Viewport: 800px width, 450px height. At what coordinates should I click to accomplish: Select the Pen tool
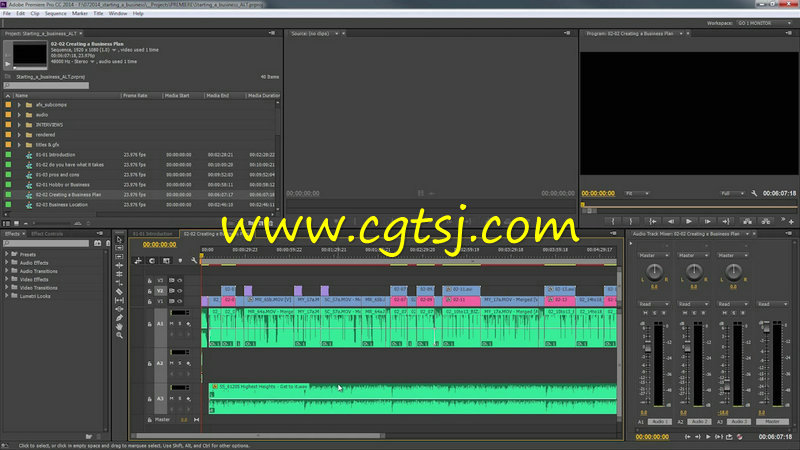pyautogui.click(x=119, y=318)
